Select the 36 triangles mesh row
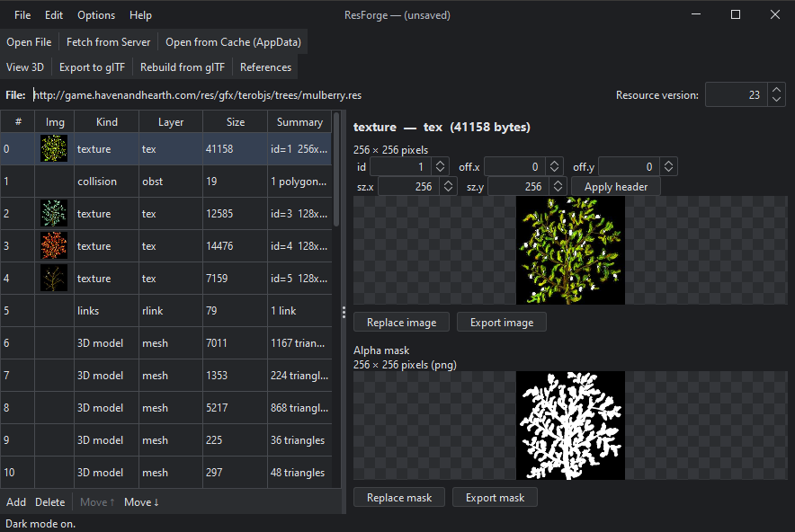This screenshot has width=795, height=532. [x=165, y=440]
